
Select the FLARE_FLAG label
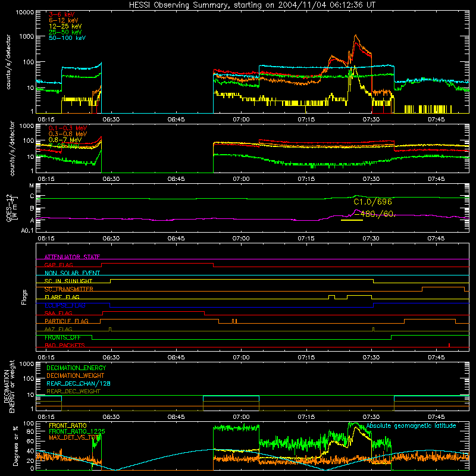[x=62, y=297]
